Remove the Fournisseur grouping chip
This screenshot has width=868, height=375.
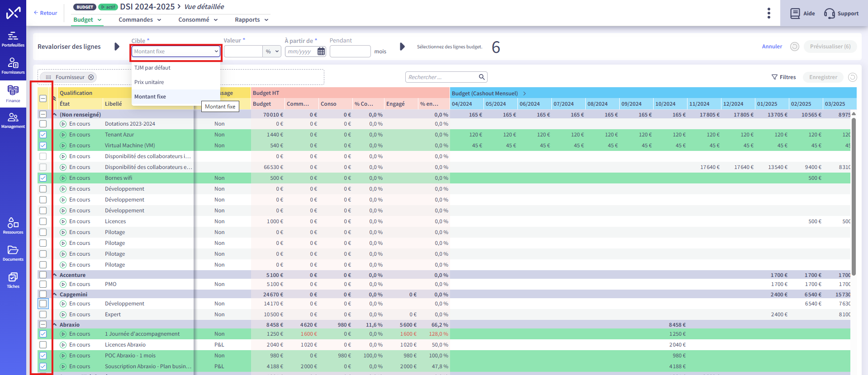[91, 77]
